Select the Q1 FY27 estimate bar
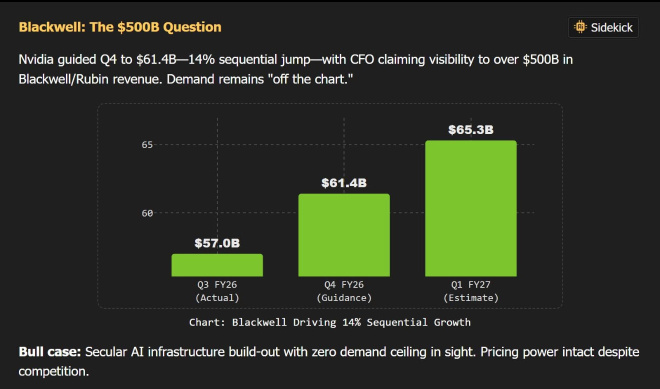This screenshot has height=389, width=660. point(471,208)
